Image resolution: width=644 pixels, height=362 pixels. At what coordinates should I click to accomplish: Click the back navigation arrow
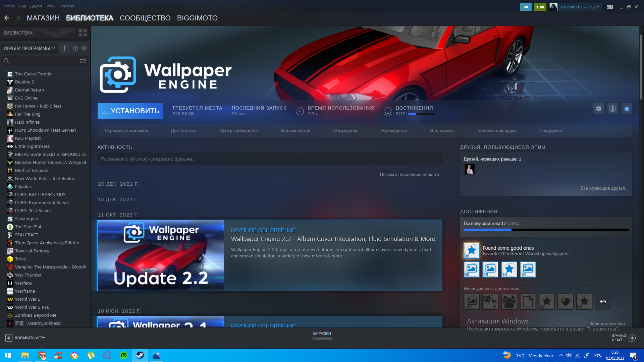(7, 18)
